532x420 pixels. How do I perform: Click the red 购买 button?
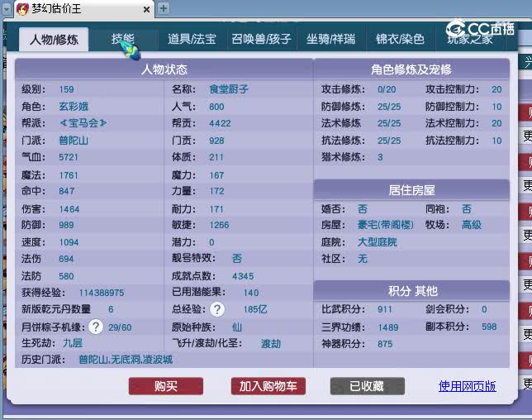(x=166, y=386)
